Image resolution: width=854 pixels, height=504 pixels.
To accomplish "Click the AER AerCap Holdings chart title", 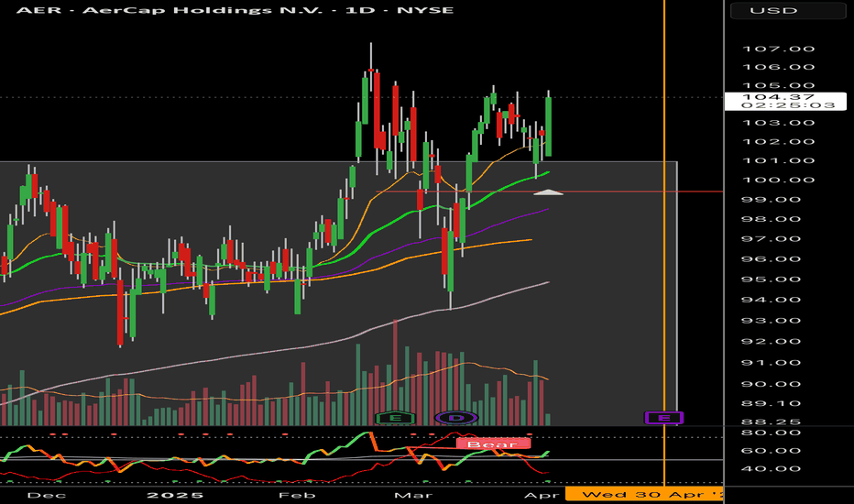I will (235, 10).
